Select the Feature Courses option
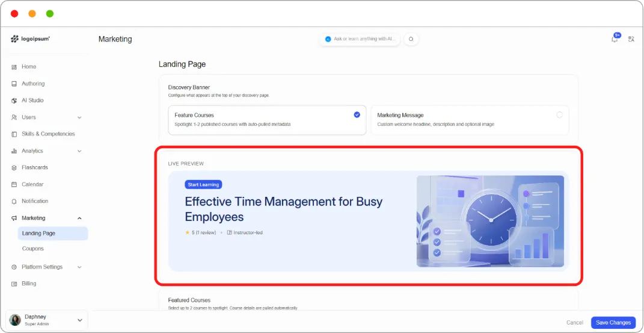644x333 pixels. click(267, 120)
